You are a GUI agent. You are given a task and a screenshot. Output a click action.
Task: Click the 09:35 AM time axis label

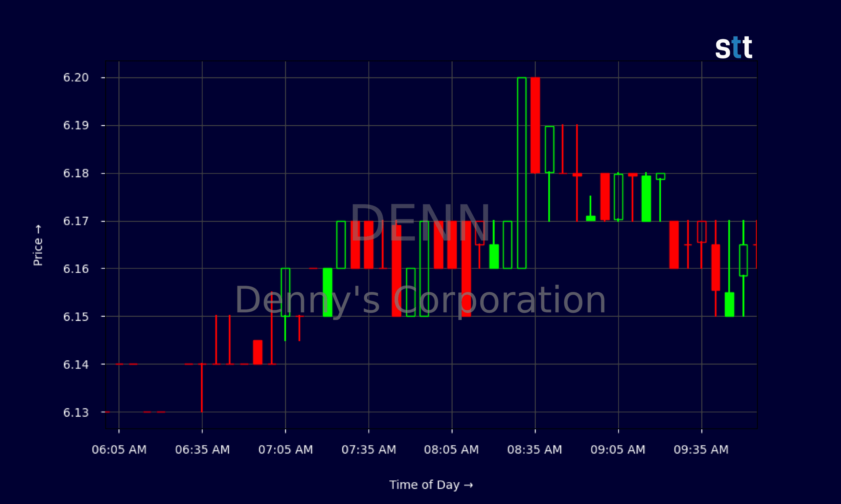pyautogui.click(x=701, y=450)
